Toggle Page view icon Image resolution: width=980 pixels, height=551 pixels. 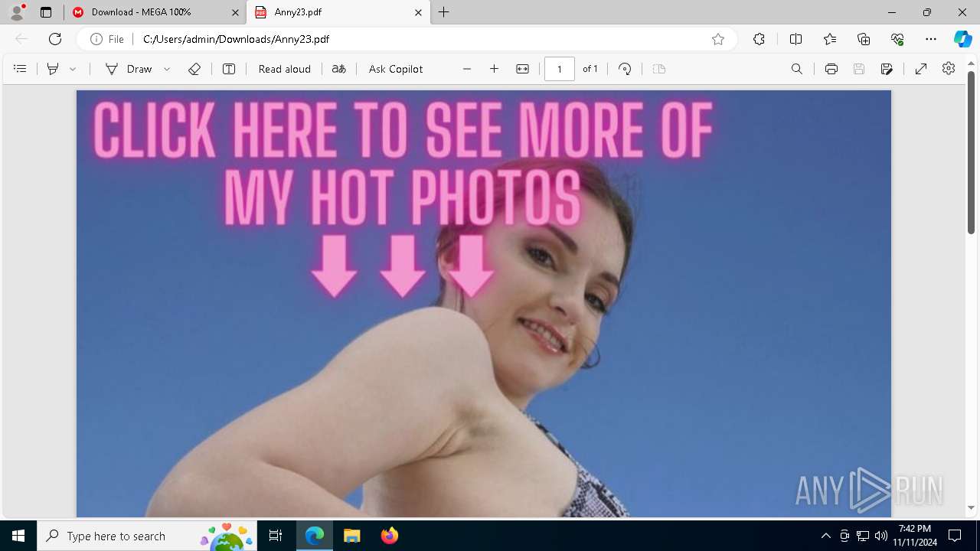pos(659,69)
